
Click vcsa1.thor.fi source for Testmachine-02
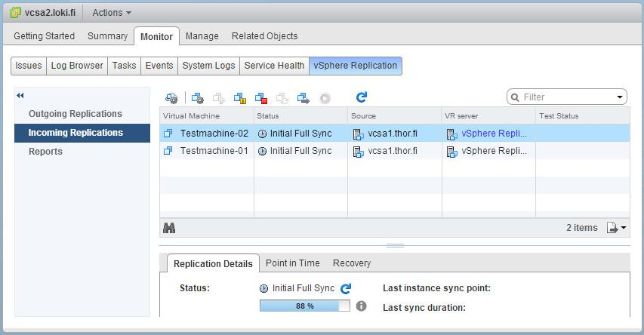(x=393, y=134)
